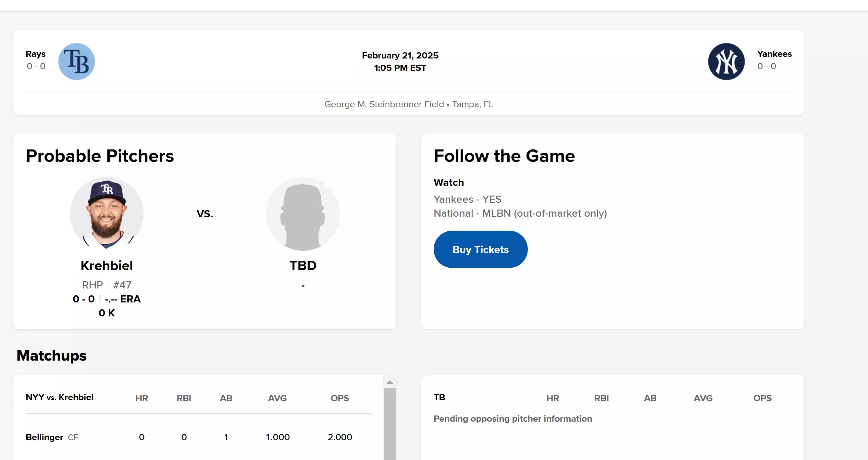Click Bellinger's 2.000 OPS value
868x460 pixels.
(340, 437)
